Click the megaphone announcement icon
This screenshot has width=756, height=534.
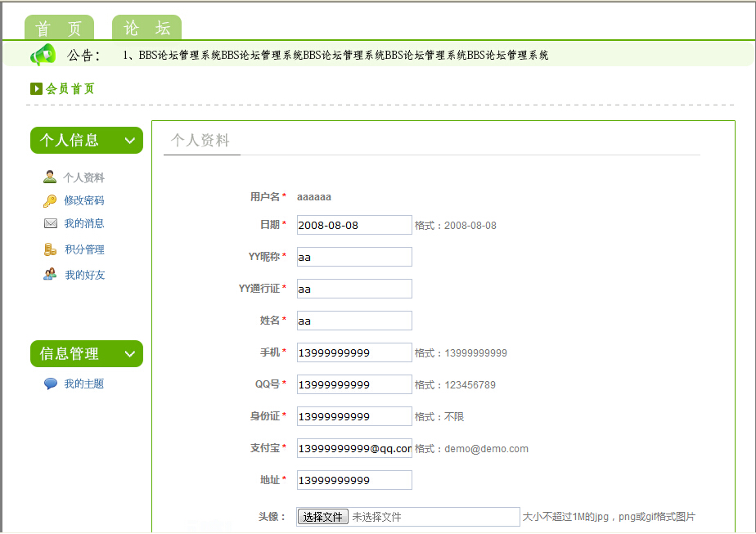[x=43, y=55]
